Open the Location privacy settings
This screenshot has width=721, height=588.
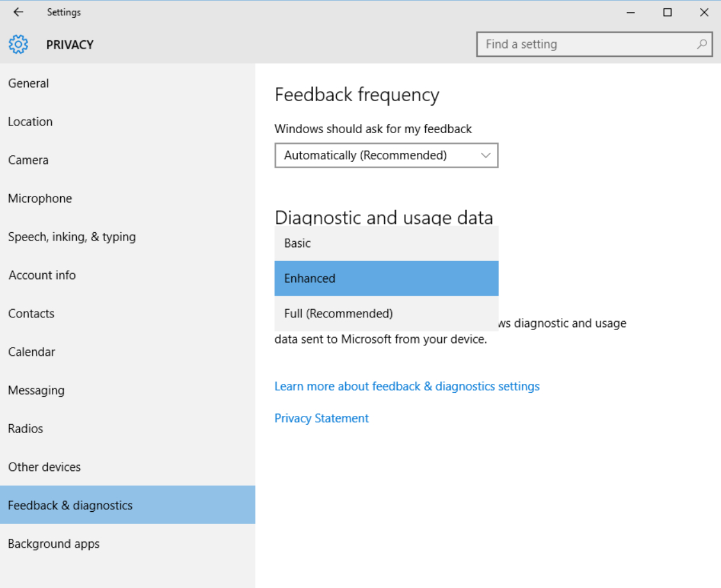(x=127, y=122)
